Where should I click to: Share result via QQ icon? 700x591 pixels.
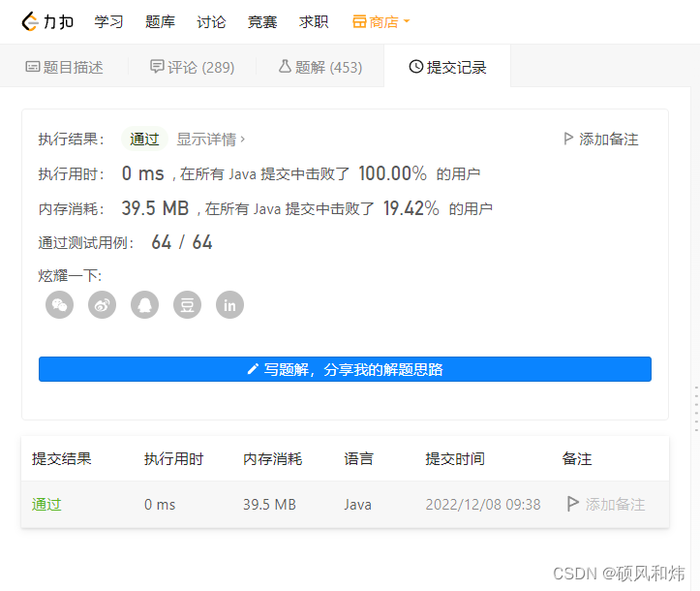(144, 305)
